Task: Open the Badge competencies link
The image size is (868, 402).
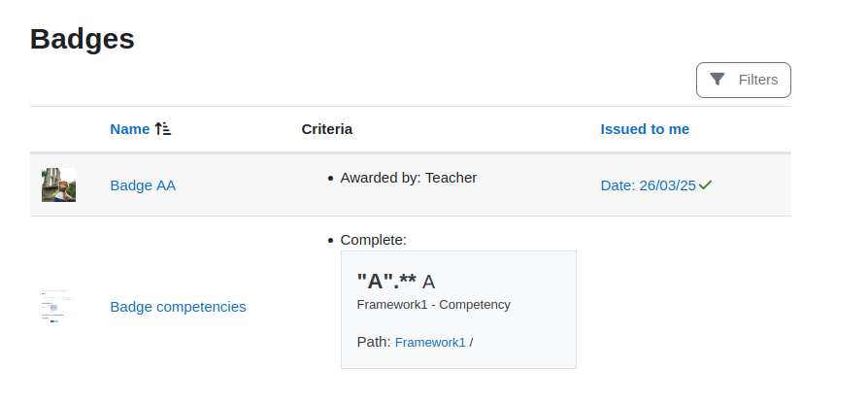Action: point(178,307)
